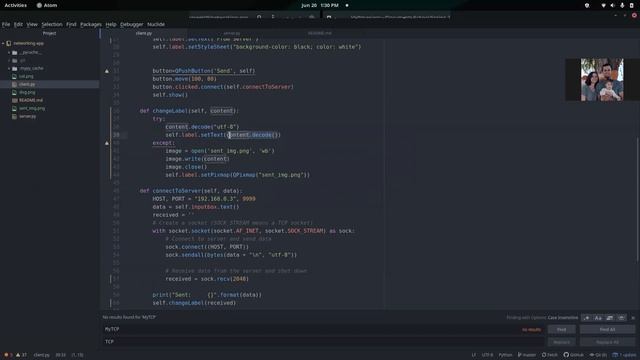Viewport: 640px width, 360px height.
Task: Open server.py in the project tree
Action: pos(27,116)
